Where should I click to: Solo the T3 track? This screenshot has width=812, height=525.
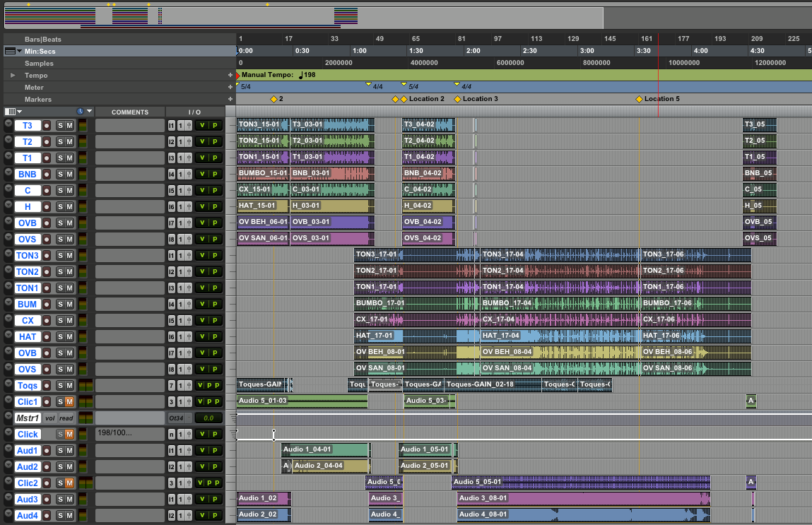60,126
